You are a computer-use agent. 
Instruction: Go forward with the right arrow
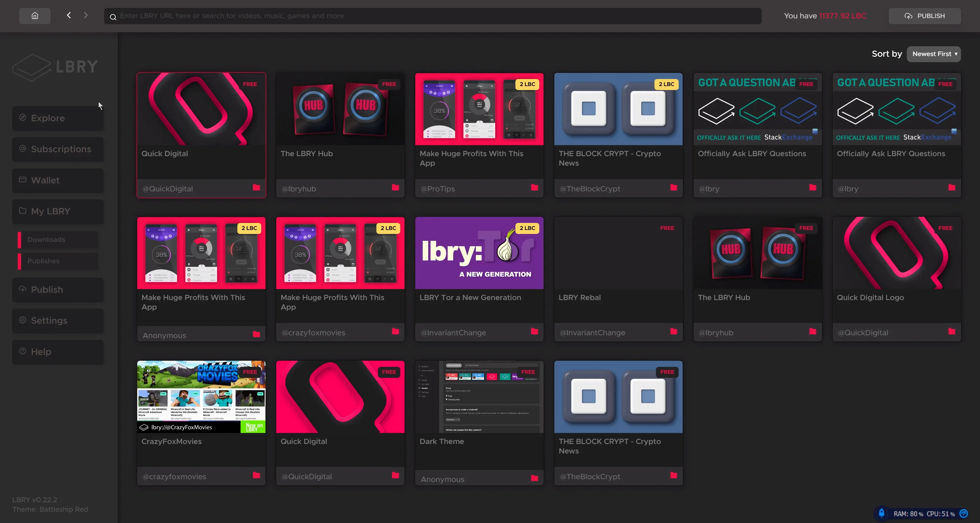(x=86, y=15)
